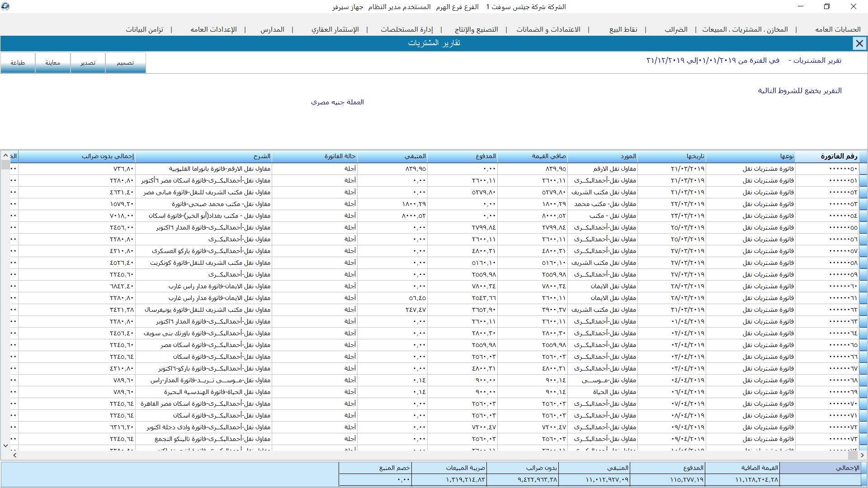Click horizontal scrollbar left arrow
This screenshot has width=868, height=488.
coord(14,455)
